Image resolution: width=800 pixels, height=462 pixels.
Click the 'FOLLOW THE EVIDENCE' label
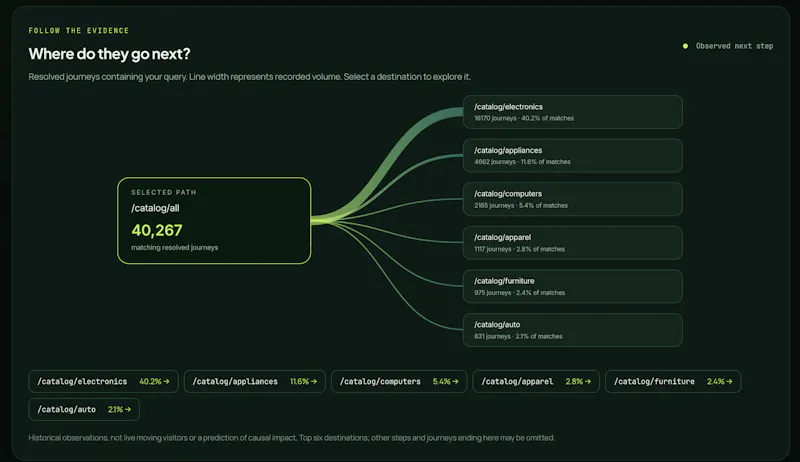coord(79,31)
